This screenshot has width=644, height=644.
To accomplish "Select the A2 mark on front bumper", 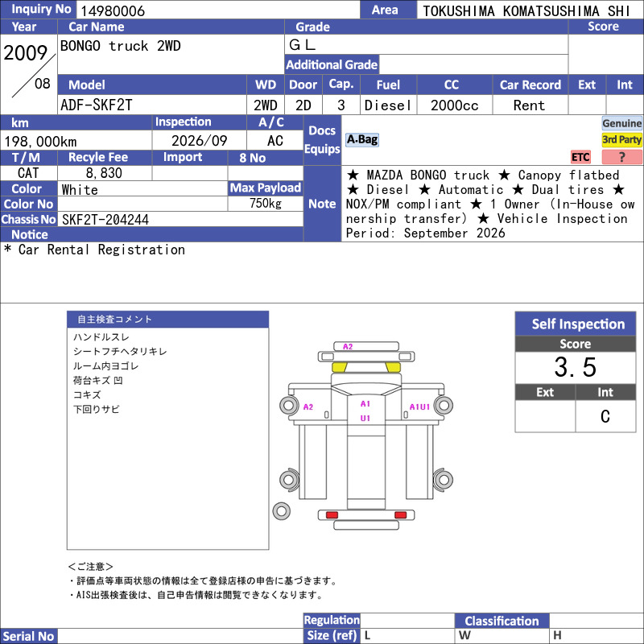I will pos(348,347).
